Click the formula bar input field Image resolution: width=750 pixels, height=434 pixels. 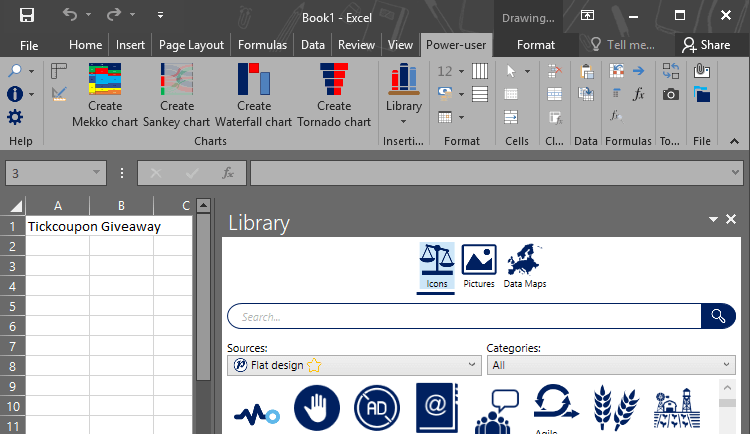489,173
